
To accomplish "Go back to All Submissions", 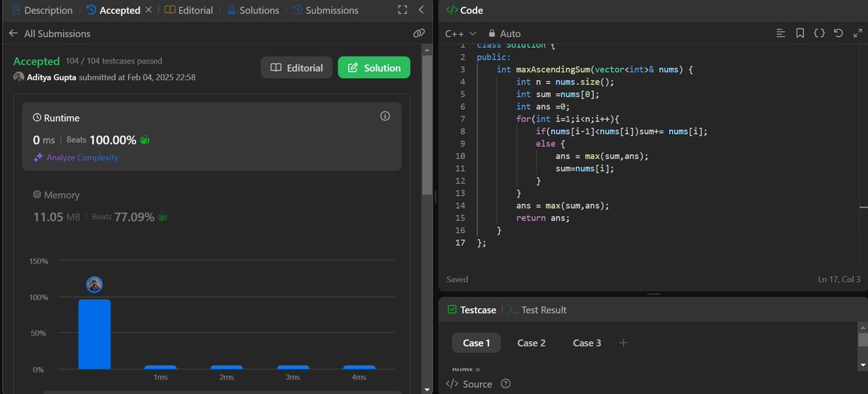I will tap(49, 33).
